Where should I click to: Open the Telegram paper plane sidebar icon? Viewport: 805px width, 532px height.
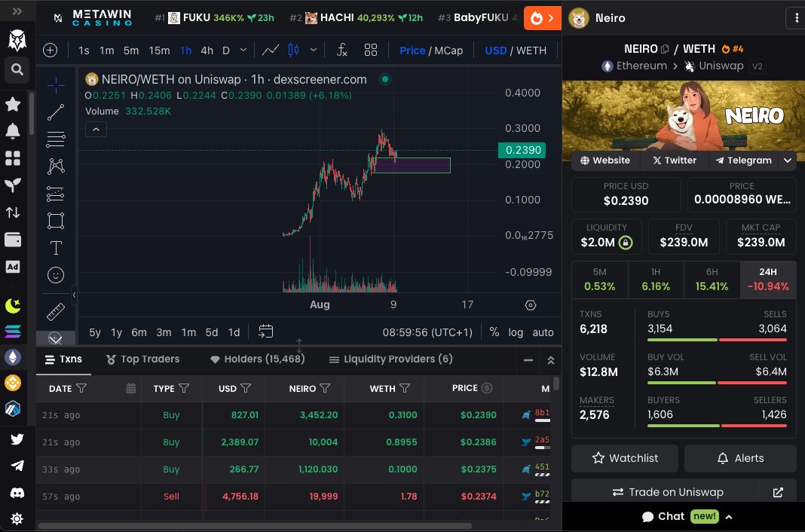click(17, 465)
